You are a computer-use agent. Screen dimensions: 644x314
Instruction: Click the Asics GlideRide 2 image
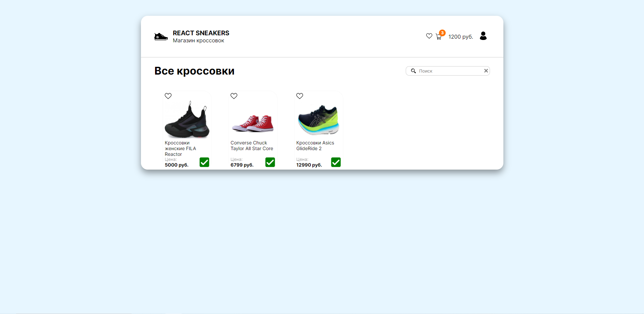point(318,120)
